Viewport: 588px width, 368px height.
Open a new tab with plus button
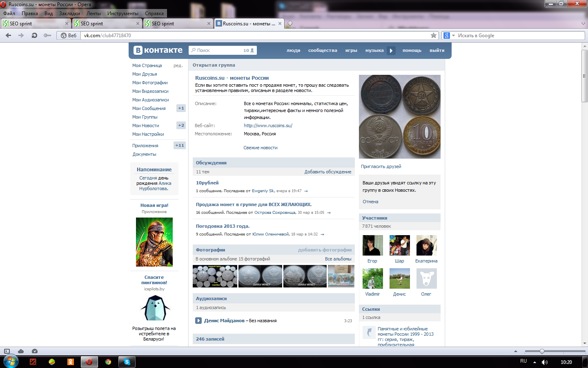click(x=290, y=23)
